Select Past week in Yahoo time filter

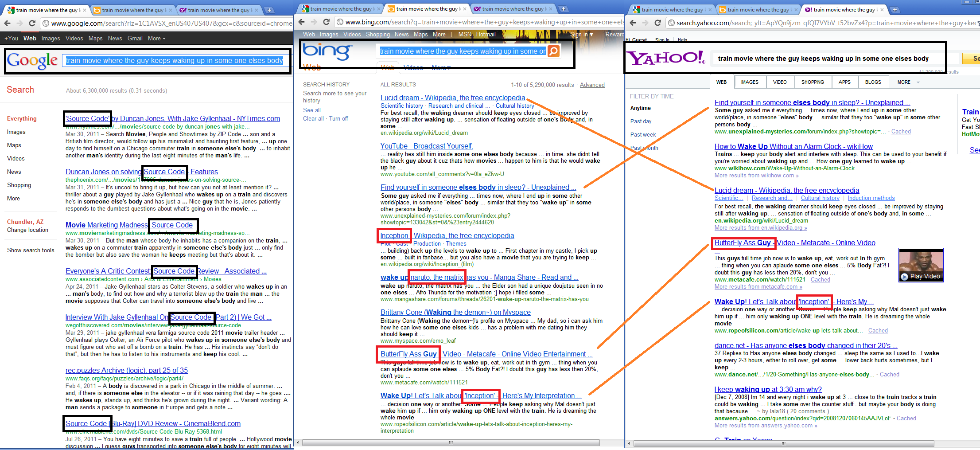pos(643,135)
